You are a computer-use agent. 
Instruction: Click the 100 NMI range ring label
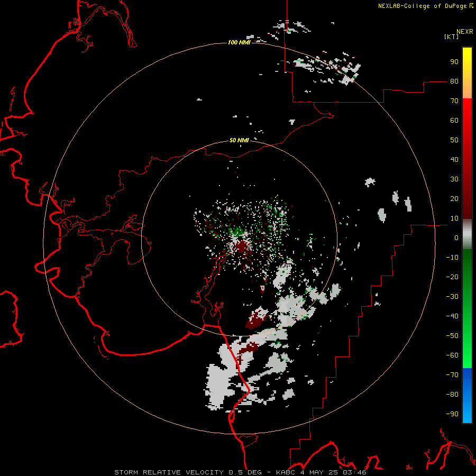tap(239, 42)
